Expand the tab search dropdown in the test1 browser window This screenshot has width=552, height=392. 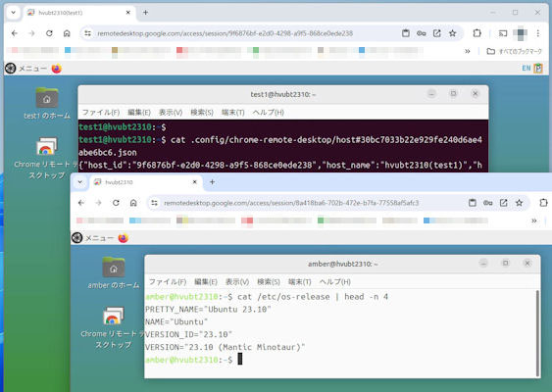pos(14,13)
